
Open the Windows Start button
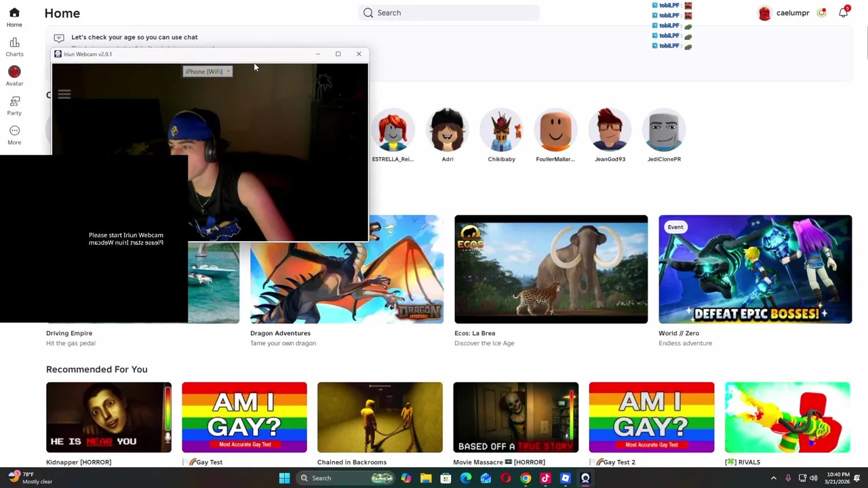[284, 478]
